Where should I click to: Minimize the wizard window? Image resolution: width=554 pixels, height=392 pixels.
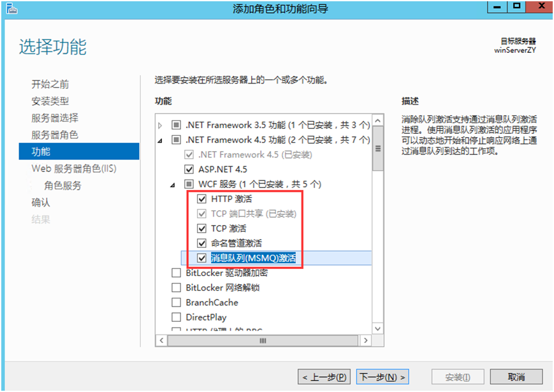click(x=497, y=6)
